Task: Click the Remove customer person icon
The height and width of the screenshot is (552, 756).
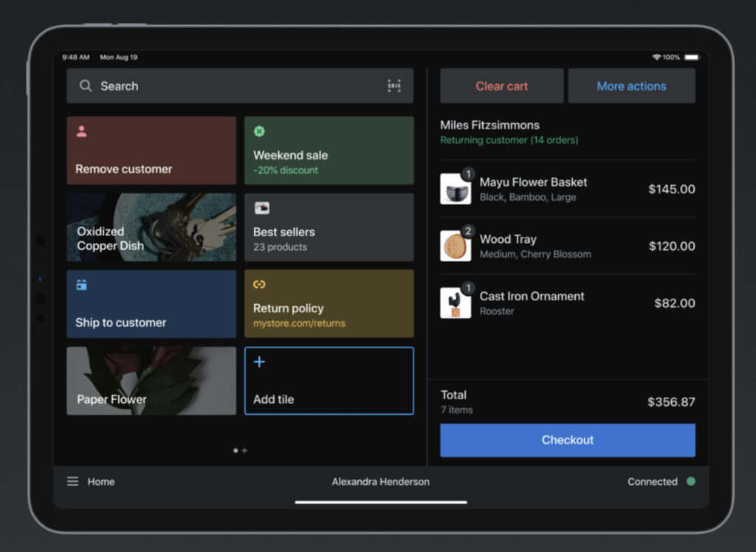Action: coord(82,131)
